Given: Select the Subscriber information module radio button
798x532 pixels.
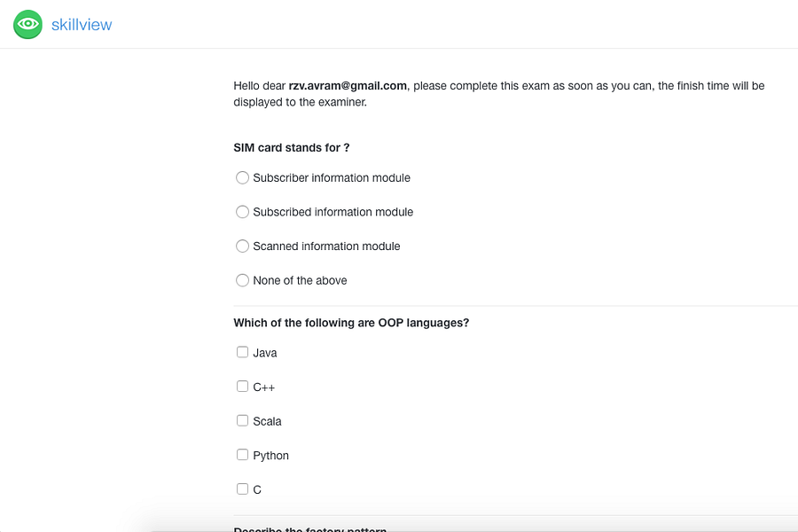Looking at the screenshot, I should pos(242,177).
